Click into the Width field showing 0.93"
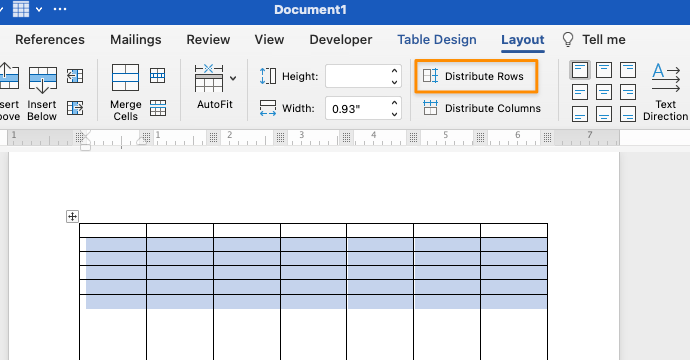 pos(357,108)
